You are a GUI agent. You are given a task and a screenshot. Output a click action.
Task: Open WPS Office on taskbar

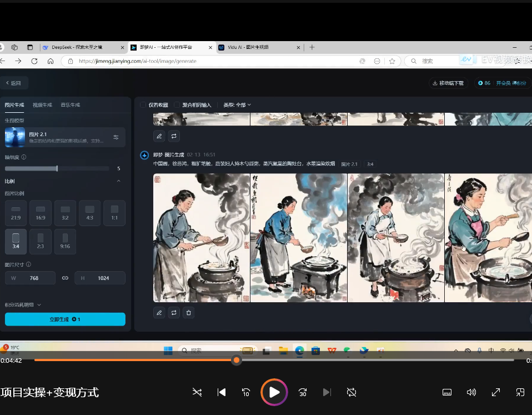tap(332, 351)
